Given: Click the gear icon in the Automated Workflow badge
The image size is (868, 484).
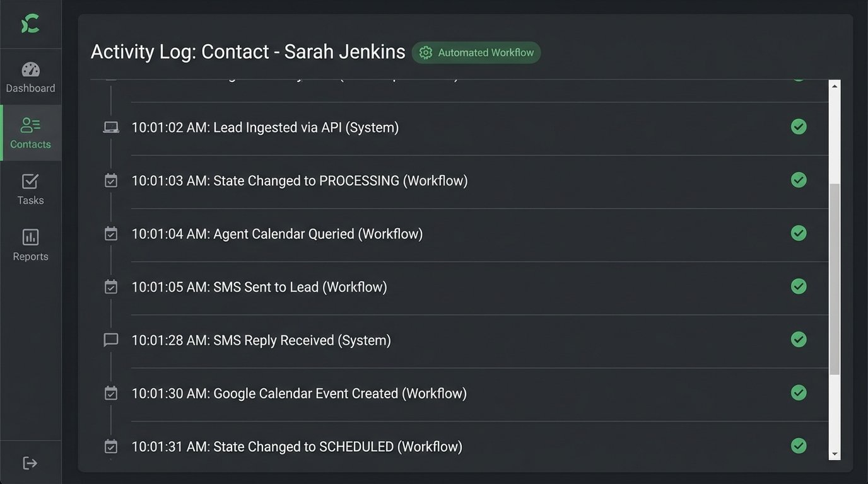Looking at the screenshot, I should click(x=425, y=53).
